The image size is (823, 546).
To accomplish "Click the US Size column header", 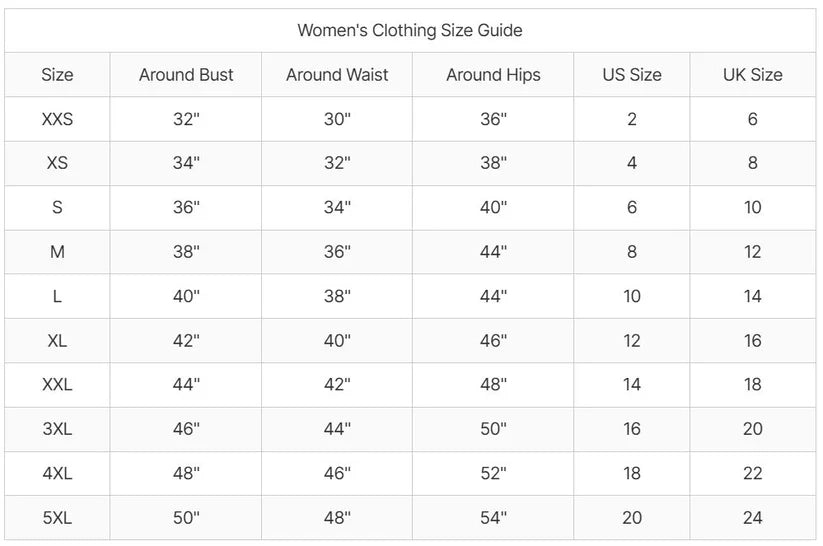I will [x=632, y=75].
